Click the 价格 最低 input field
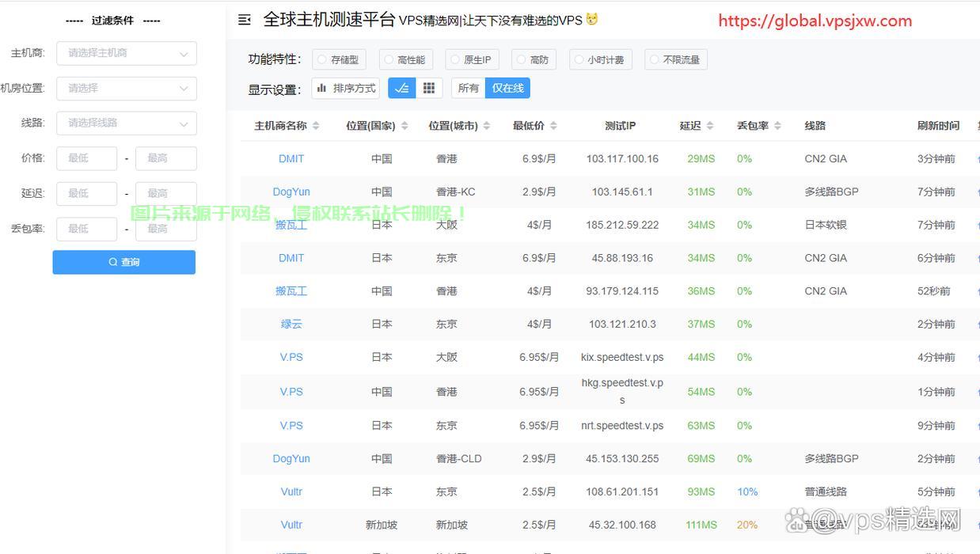 [86, 158]
